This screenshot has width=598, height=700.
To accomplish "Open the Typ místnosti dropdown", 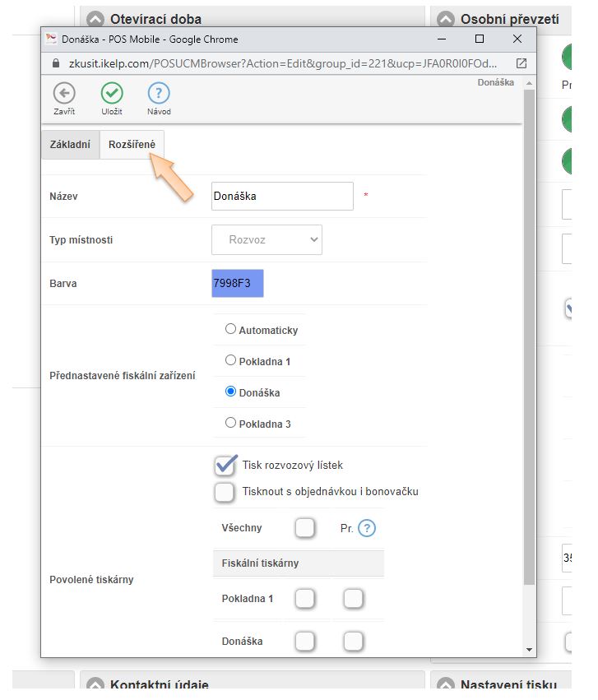I will coord(267,240).
